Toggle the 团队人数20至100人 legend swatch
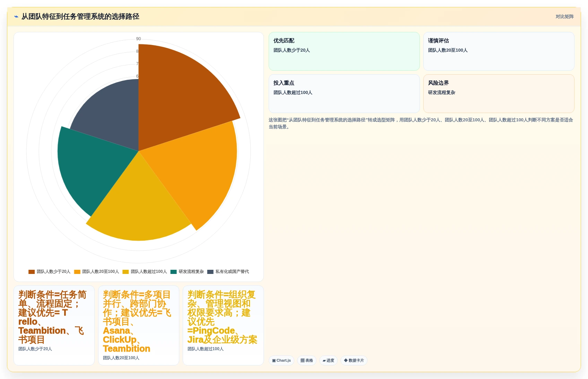 (x=77, y=272)
